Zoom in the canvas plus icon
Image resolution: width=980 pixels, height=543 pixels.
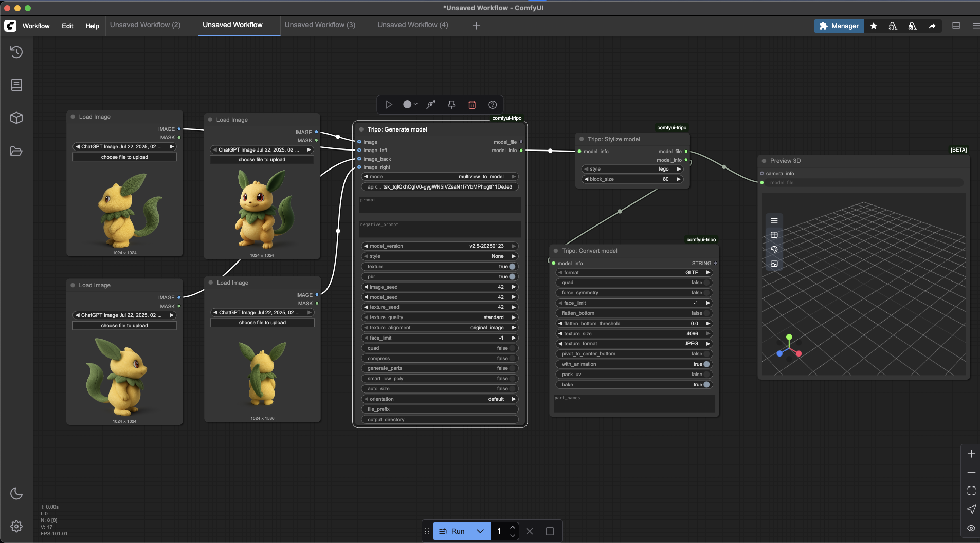[971, 454]
